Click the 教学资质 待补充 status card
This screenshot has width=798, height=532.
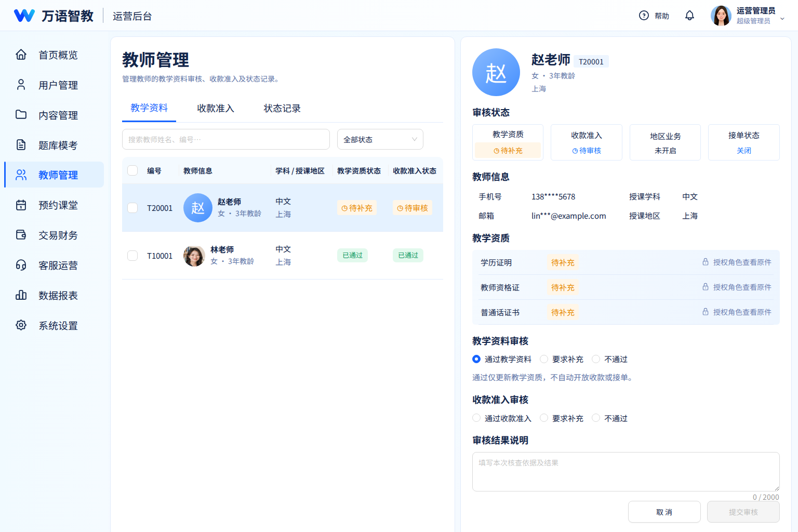pyautogui.click(x=508, y=142)
